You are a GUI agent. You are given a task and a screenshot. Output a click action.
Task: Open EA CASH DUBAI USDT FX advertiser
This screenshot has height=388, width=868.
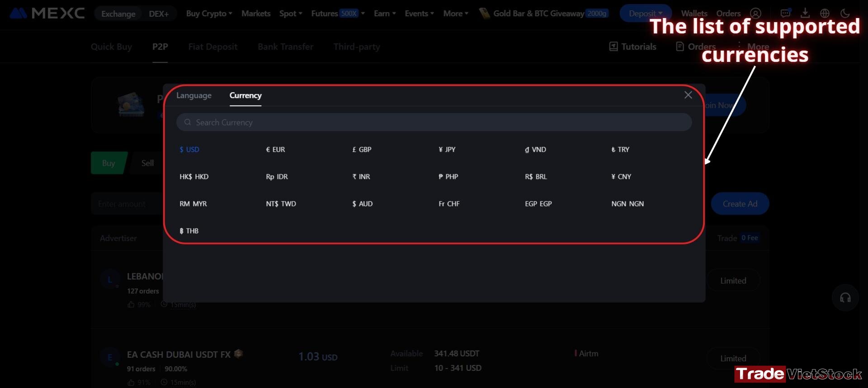tap(179, 355)
